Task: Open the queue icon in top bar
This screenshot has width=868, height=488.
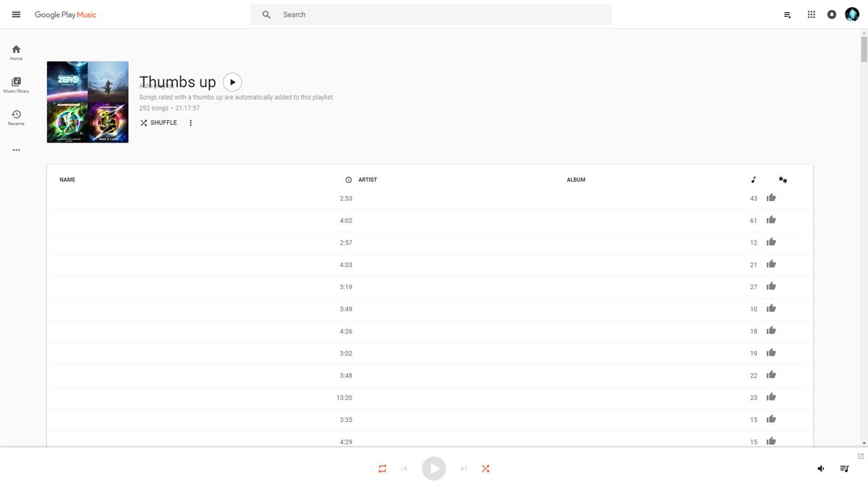Action: pyautogui.click(x=788, y=14)
